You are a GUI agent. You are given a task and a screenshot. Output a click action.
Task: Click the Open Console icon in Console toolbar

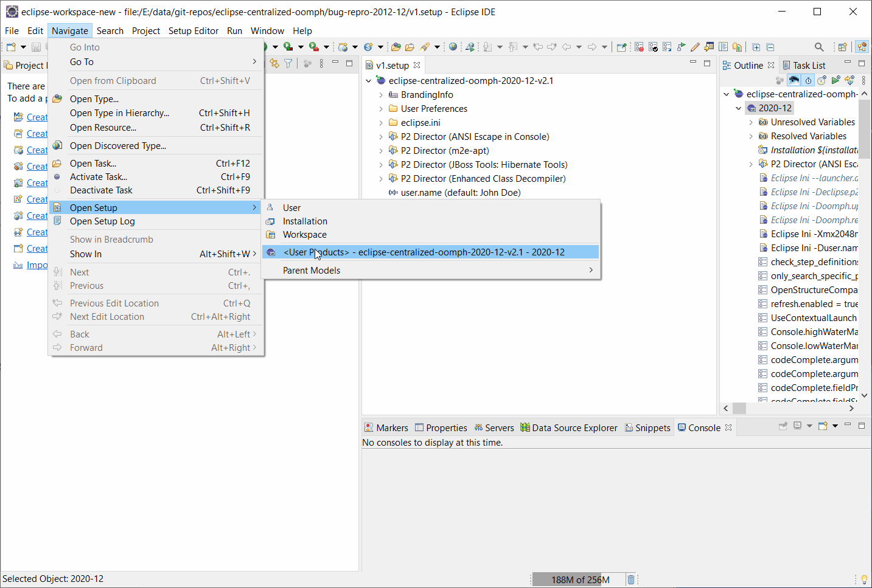pos(823,426)
